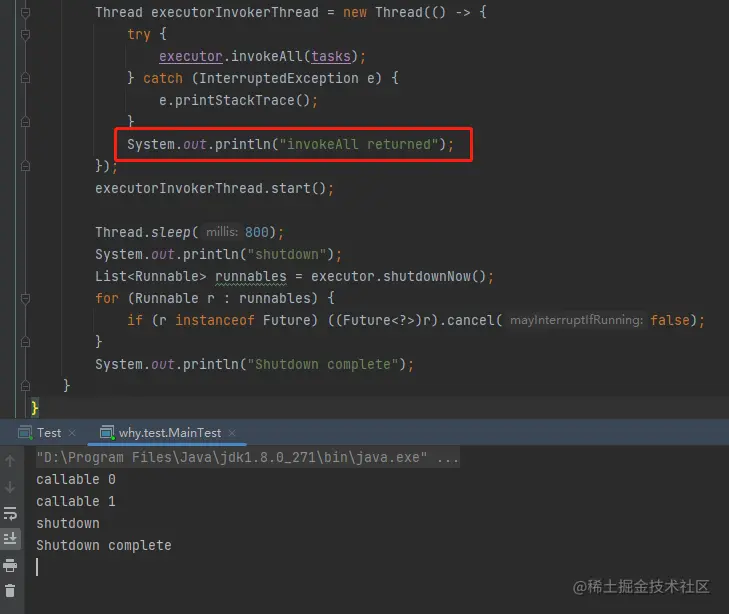This screenshot has width=729, height=614.
Task: Collapse the Thread lambda fold marker
Action: coord(26,12)
